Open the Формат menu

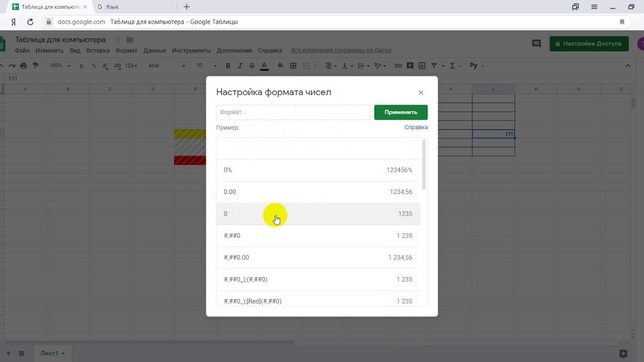pyautogui.click(x=126, y=50)
